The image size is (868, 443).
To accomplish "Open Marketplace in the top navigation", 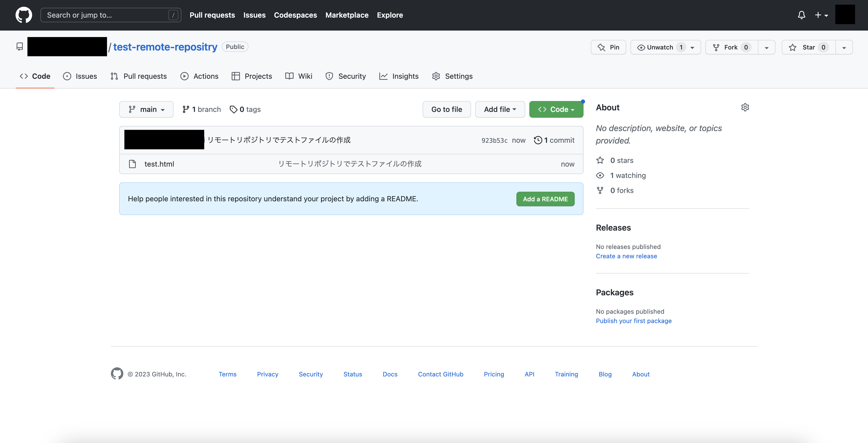I will [347, 15].
